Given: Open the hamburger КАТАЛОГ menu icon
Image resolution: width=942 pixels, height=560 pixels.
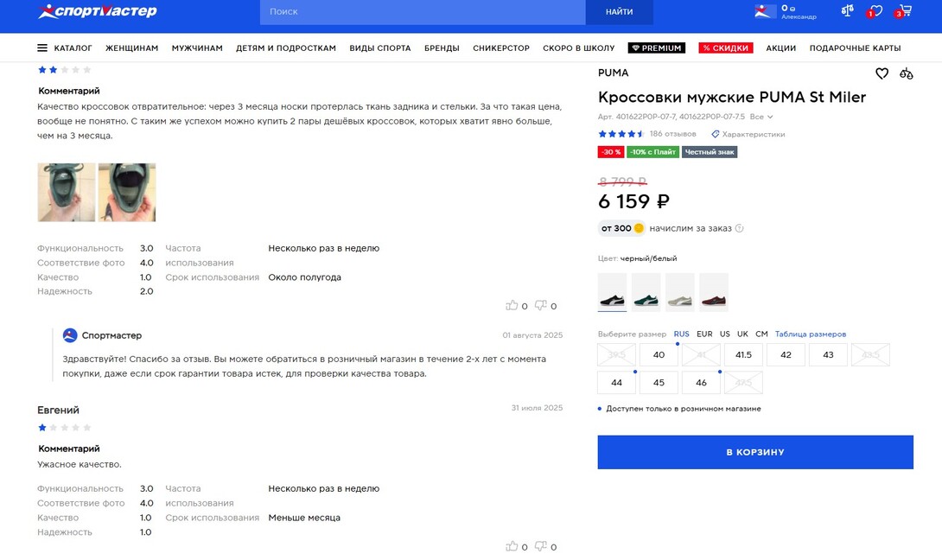Looking at the screenshot, I should 42,48.
